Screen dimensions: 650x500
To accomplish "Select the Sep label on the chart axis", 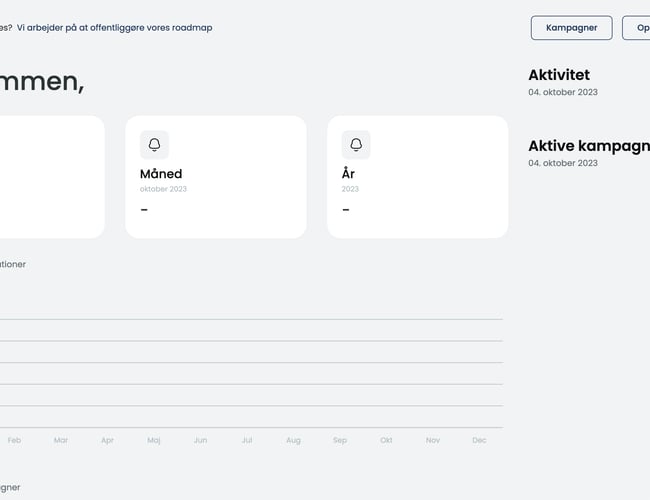I will pos(340,440).
